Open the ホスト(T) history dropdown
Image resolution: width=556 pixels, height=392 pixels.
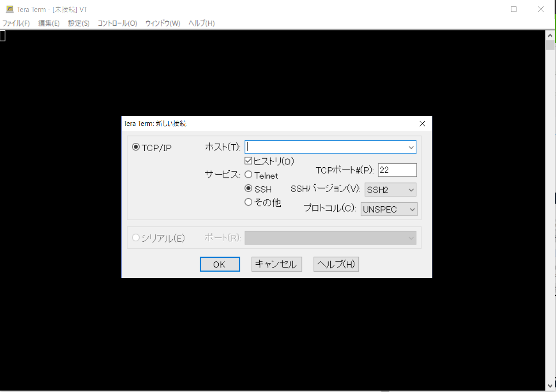click(411, 147)
